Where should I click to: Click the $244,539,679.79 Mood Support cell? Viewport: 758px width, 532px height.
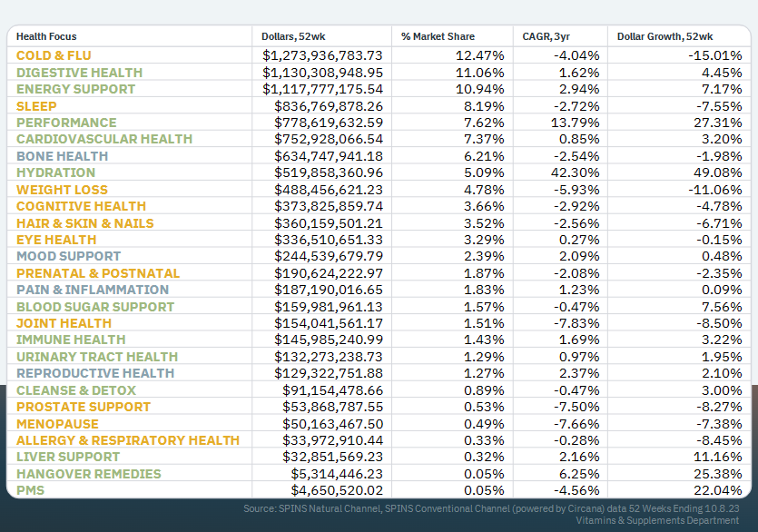[329, 256]
